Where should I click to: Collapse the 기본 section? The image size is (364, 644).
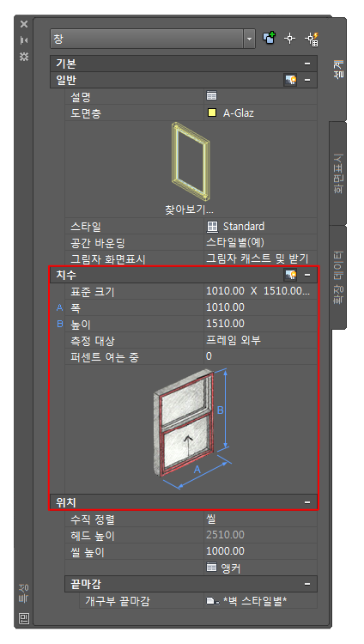(307, 64)
